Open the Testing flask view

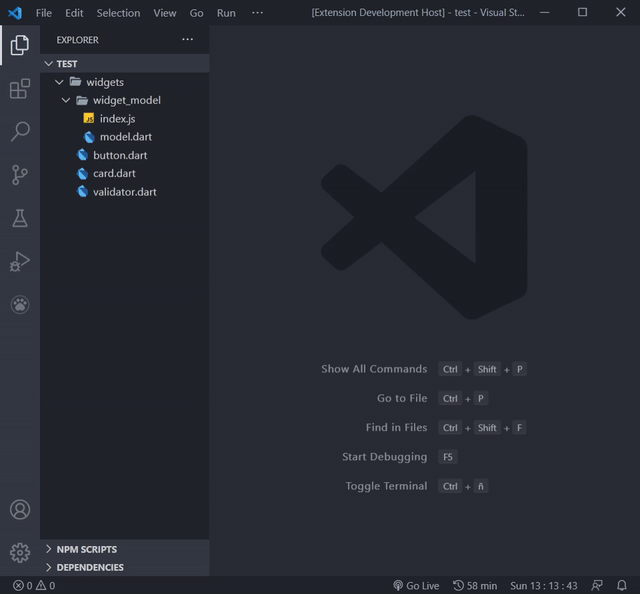(x=20, y=218)
